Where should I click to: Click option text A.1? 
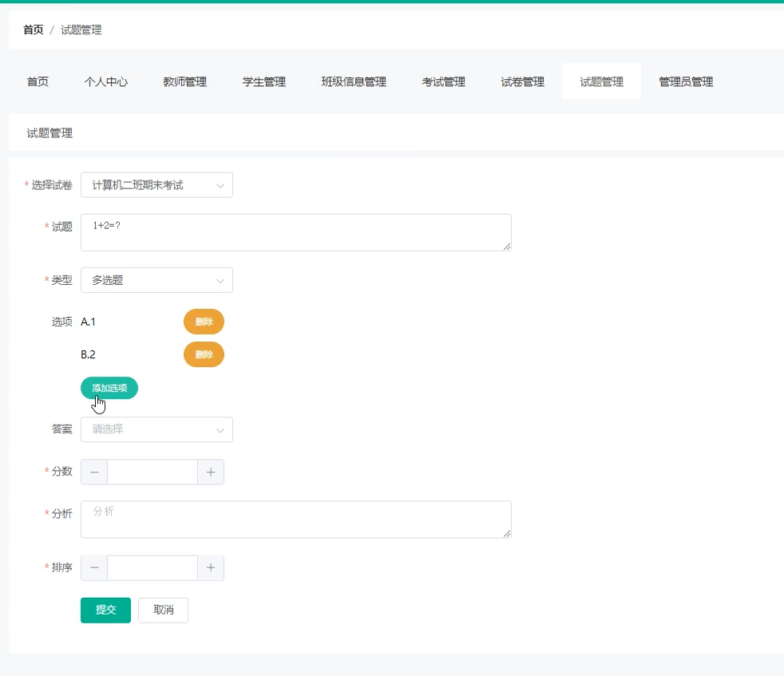click(x=88, y=322)
